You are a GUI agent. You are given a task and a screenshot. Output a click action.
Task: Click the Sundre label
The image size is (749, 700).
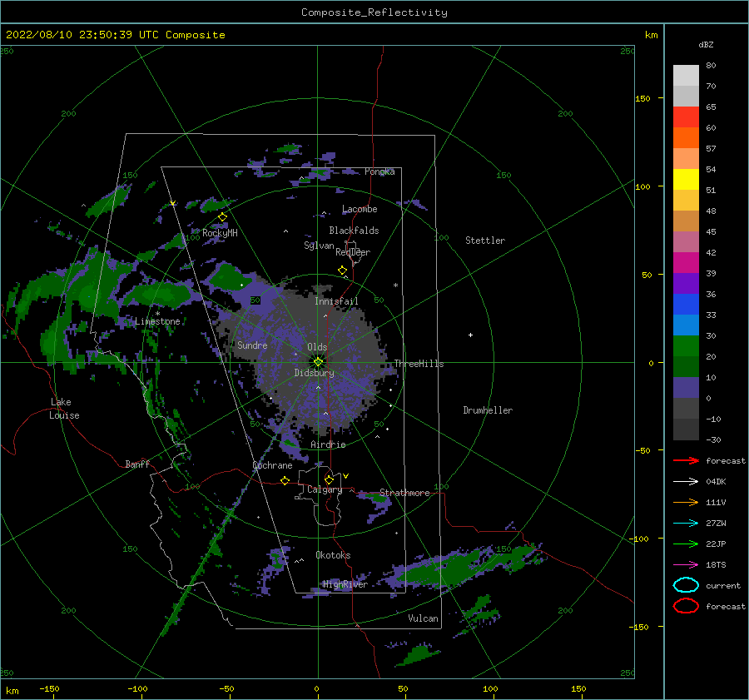click(252, 345)
